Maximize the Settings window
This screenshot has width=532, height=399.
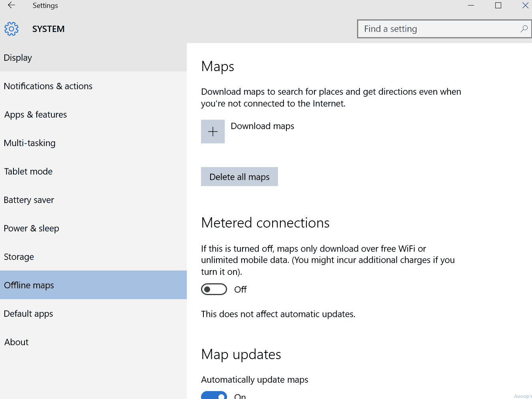(498, 6)
